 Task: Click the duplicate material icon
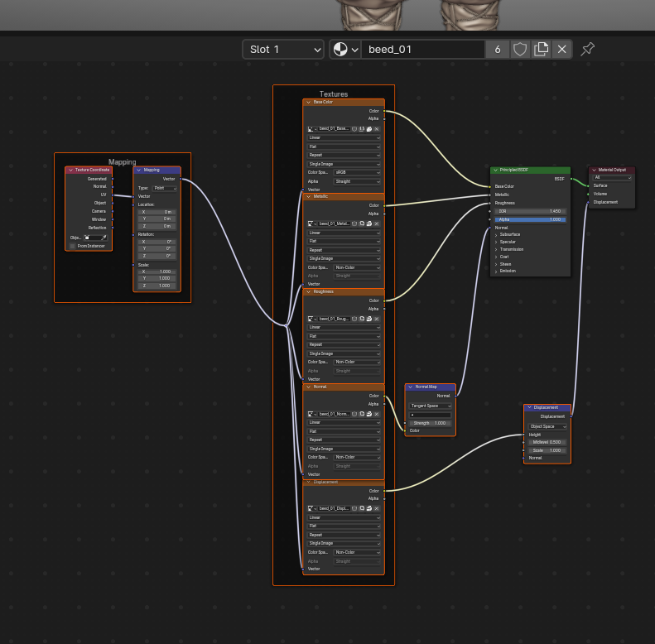(x=542, y=50)
